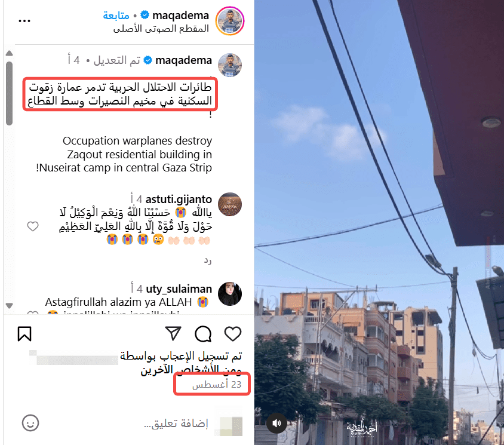
Task: Share the post with paper plane icon
Action: pos(173,333)
